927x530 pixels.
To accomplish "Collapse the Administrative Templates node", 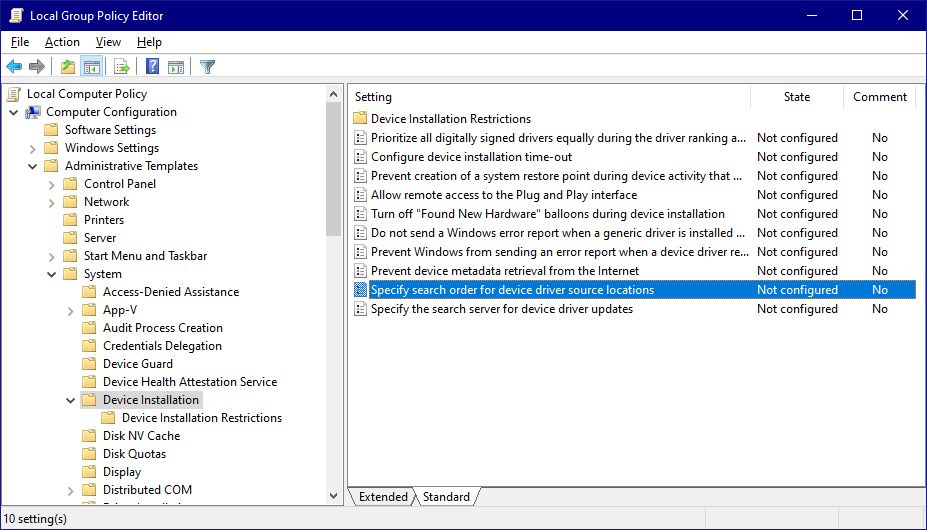I will (33, 166).
